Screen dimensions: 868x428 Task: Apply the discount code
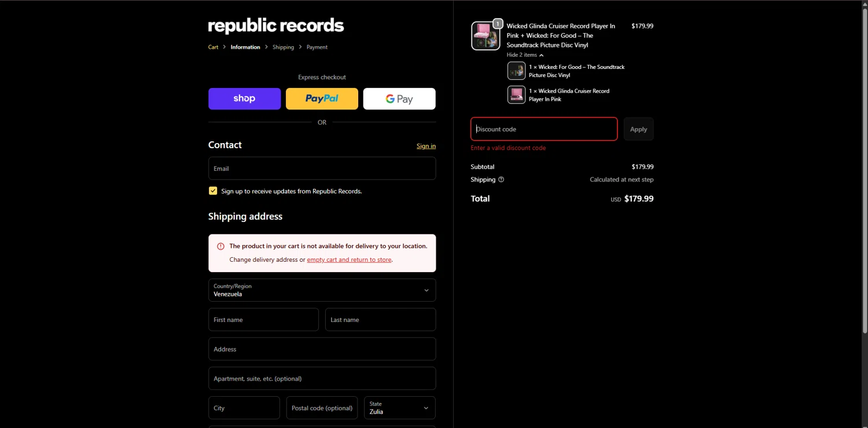pyautogui.click(x=638, y=129)
